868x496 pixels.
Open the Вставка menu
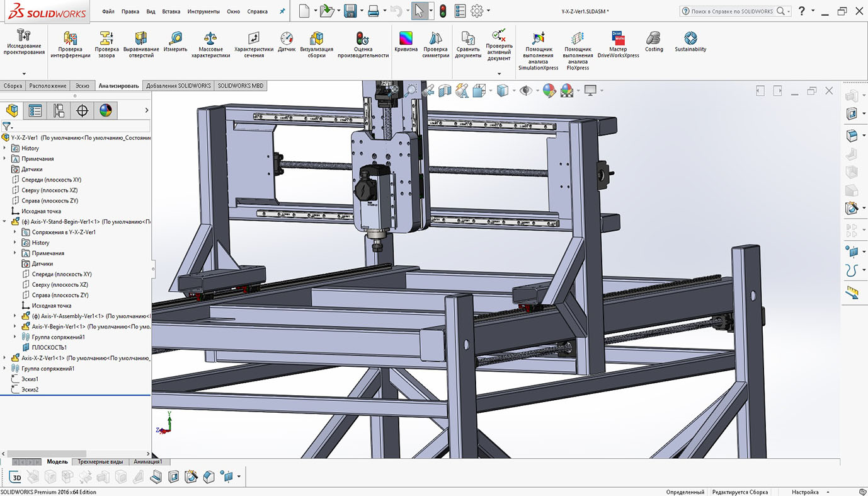point(171,11)
